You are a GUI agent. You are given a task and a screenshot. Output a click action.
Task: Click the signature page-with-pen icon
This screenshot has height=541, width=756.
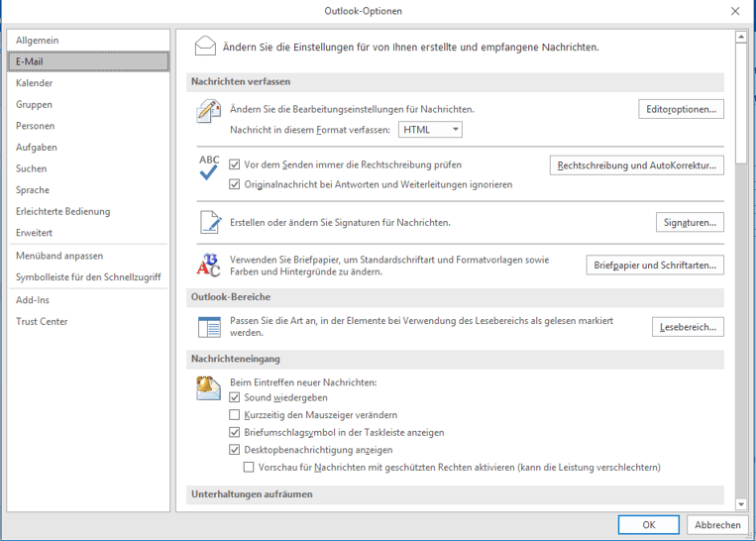pyautogui.click(x=211, y=222)
